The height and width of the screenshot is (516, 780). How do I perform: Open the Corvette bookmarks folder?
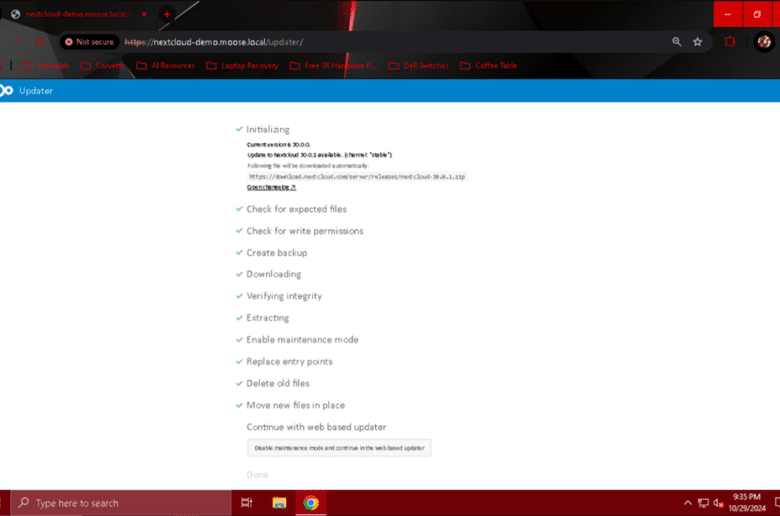102,66
